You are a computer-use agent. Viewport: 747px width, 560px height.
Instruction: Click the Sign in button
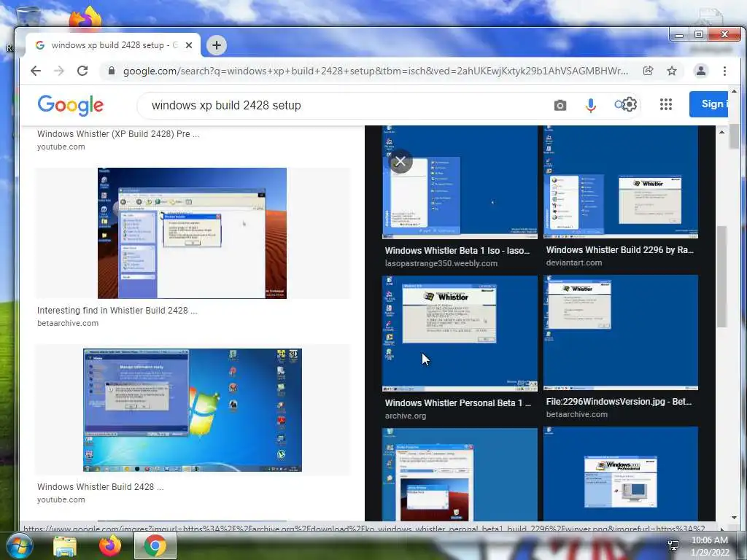(x=708, y=104)
